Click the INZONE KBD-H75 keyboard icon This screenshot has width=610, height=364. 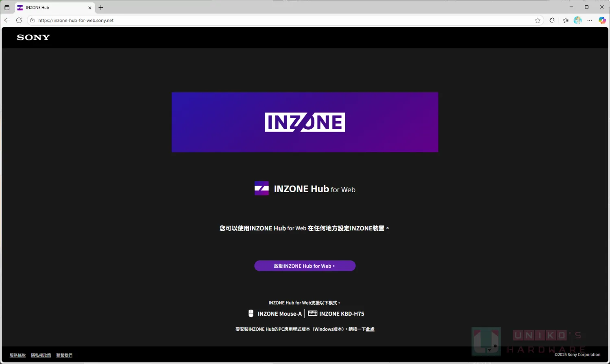[x=312, y=313]
